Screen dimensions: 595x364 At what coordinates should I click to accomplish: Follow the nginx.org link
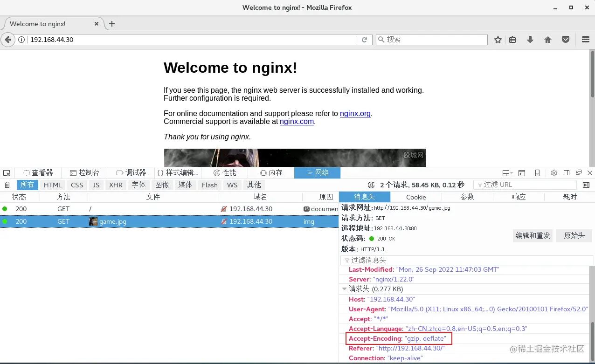pos(355,114)
